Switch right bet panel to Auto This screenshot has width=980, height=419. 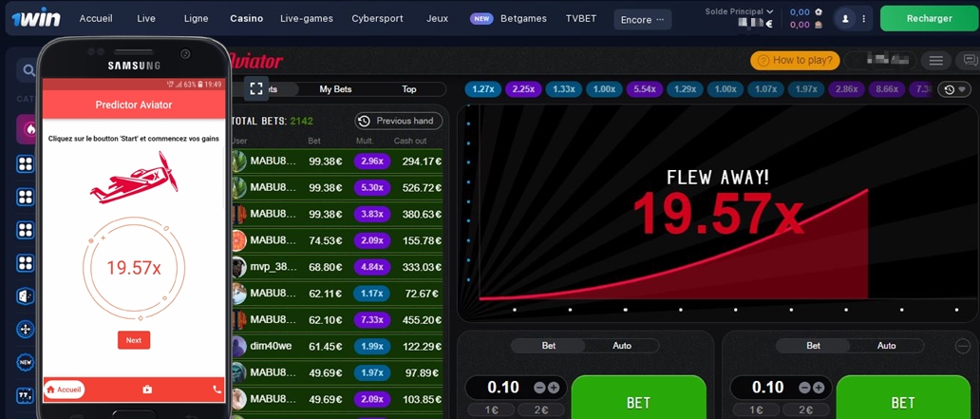tap(886, 346)
